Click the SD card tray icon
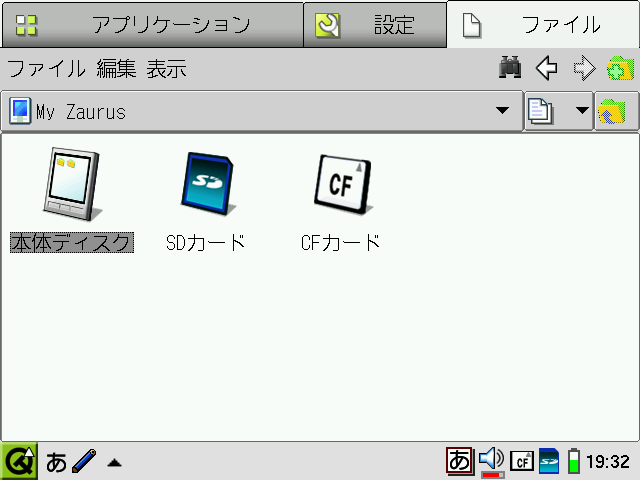Image resolution: width=640 pixels, height=480 pixels. tap(549, 462)
